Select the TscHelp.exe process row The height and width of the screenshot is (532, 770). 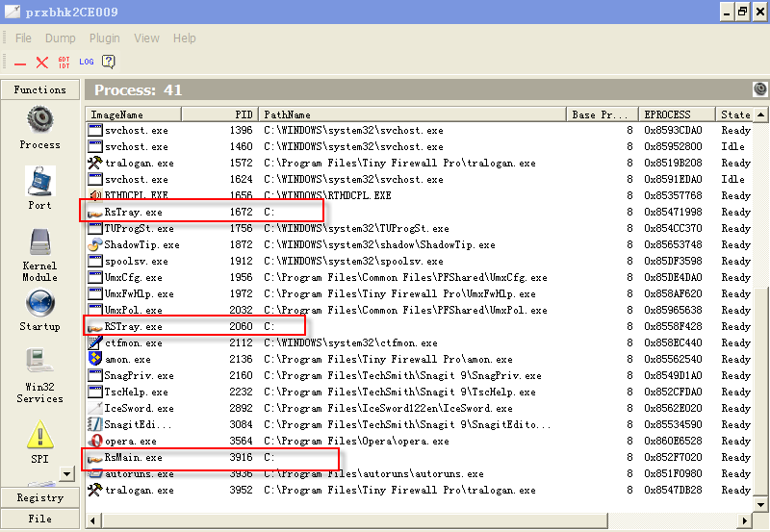click(419, 392)
